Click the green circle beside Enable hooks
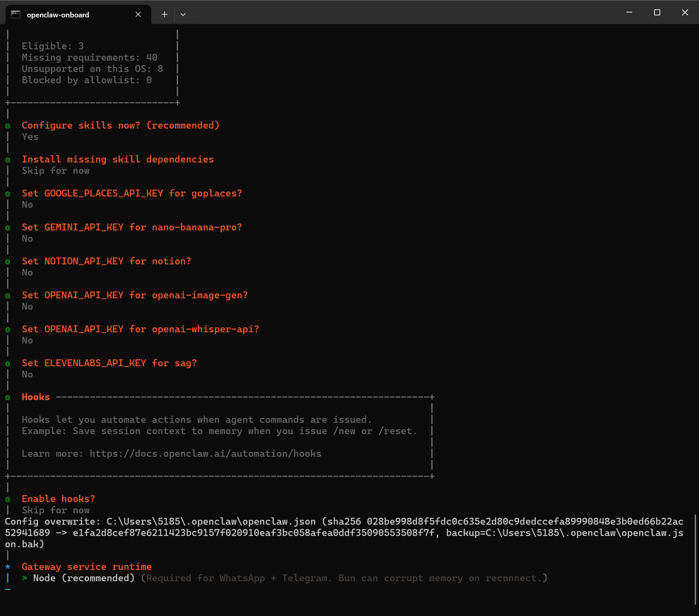Screen dimensions: 699x616 coord(8,499)
